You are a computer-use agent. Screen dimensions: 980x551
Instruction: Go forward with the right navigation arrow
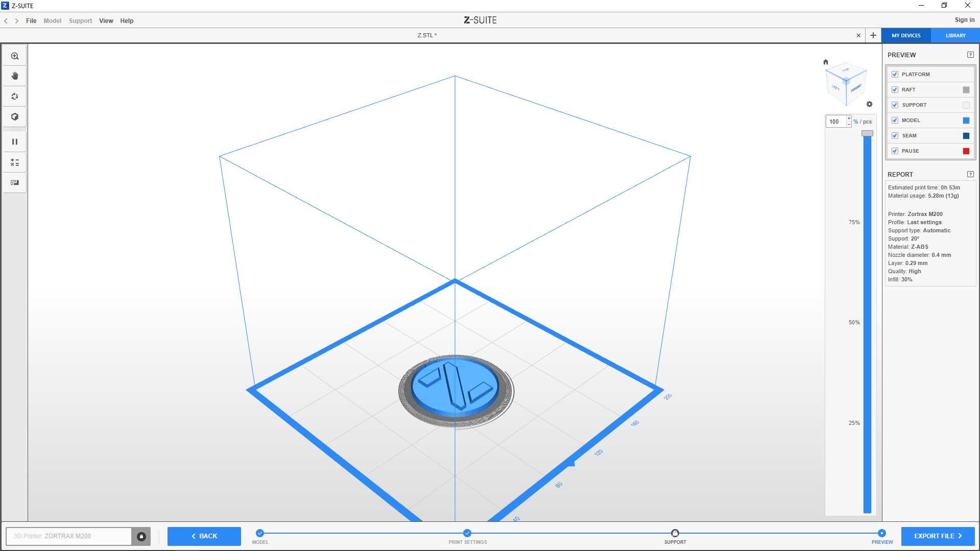pyautogui.click(x=17, y=21)
